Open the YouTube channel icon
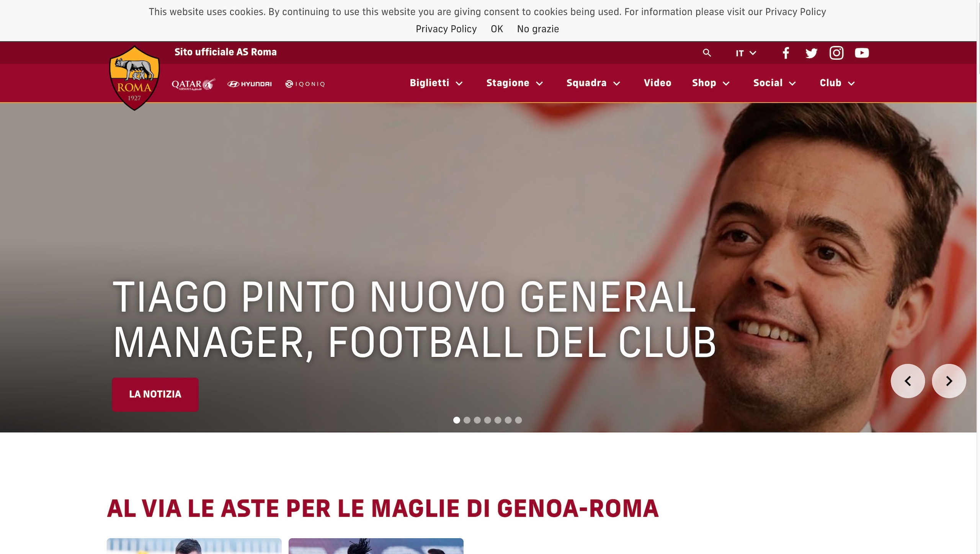The image size is (980, 554). click(862, 53)
